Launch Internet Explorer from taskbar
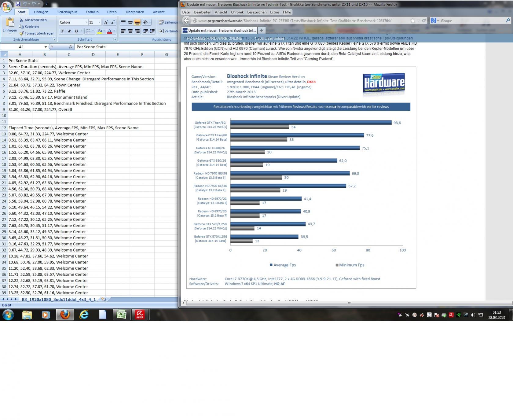The image size is (513, 420). (x=84, y=315)
